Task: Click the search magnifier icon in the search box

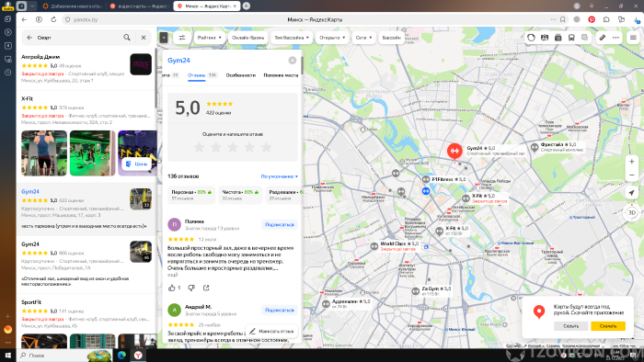Action: 127,38
